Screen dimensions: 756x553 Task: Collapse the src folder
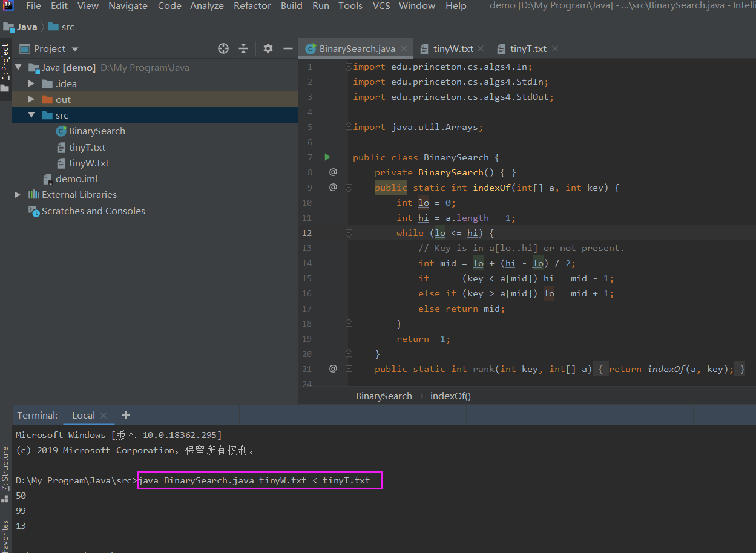(31, 115)
